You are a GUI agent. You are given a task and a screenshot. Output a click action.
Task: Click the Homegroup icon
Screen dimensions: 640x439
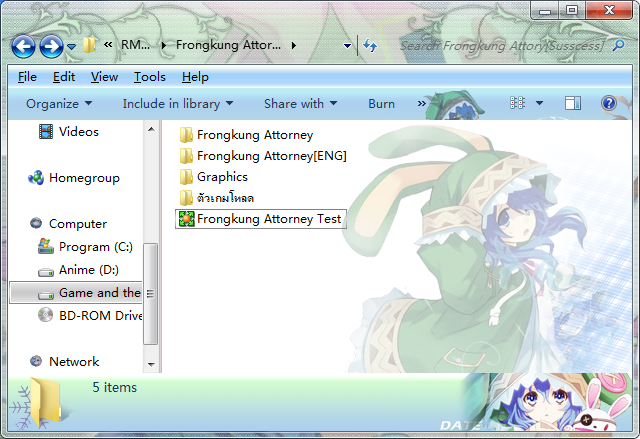coord(36,177)
